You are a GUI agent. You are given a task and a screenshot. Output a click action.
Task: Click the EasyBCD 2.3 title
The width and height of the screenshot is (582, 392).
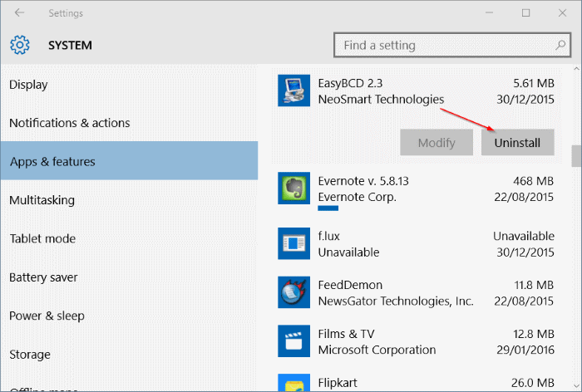click(350, 83)
